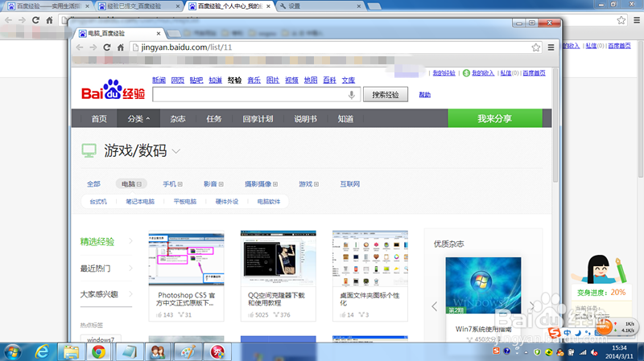The width and height of the screenshot is (644, 361).
Task: Click the notepad icon in the taskbar
Action: point(129,352)
